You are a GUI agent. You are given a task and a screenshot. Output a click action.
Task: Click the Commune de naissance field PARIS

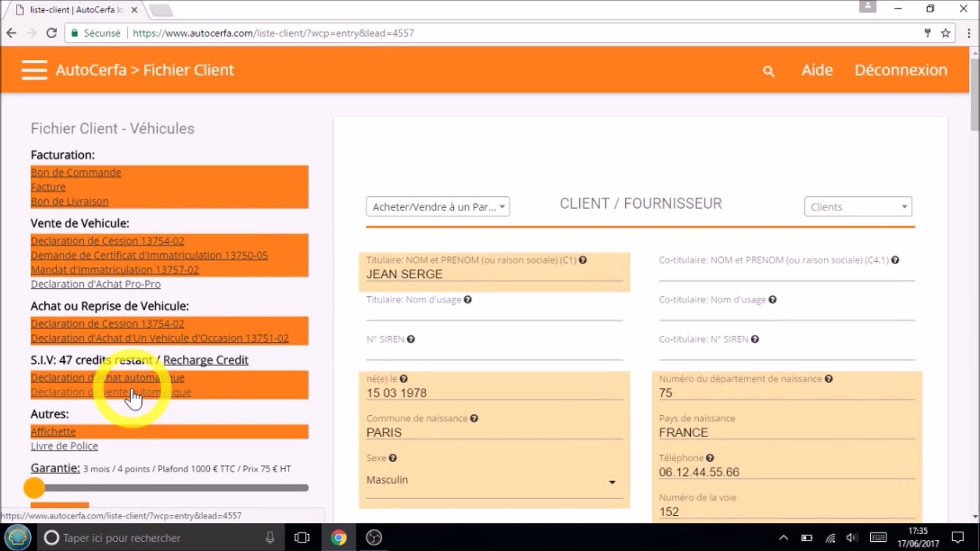pyautogui.click(x=494, y=433)
